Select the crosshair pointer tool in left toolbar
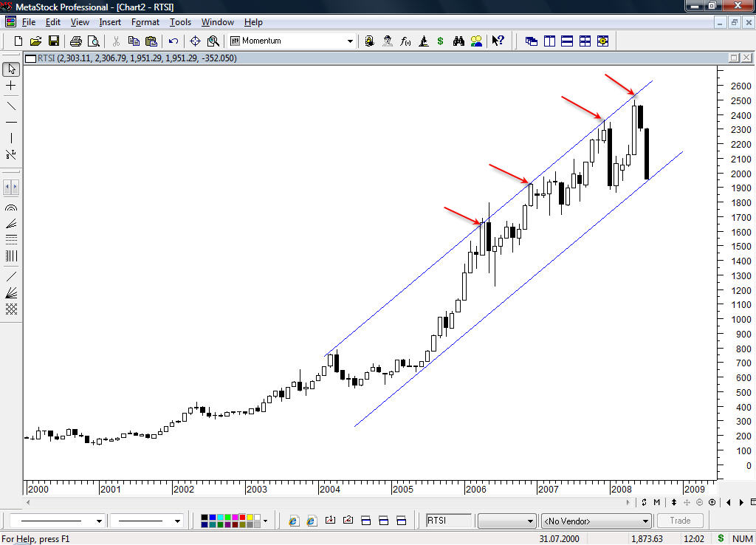This screenshot has width=756, height=545. pos(11,86)
